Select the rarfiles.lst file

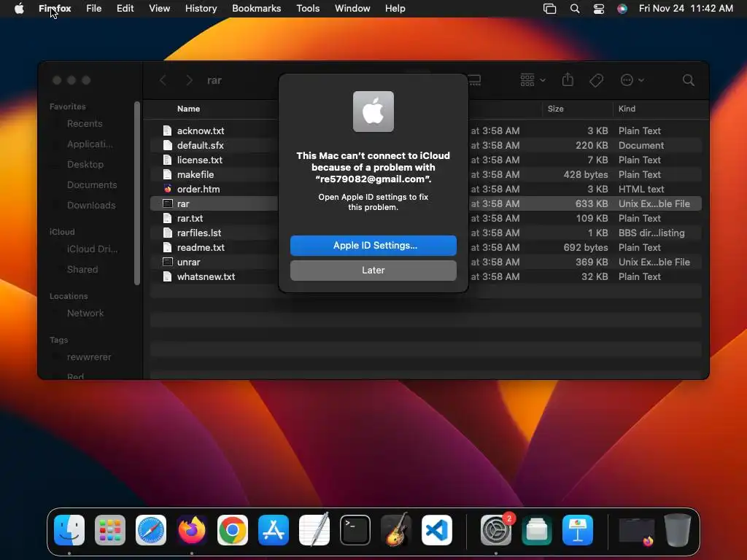tap(198, 233)
